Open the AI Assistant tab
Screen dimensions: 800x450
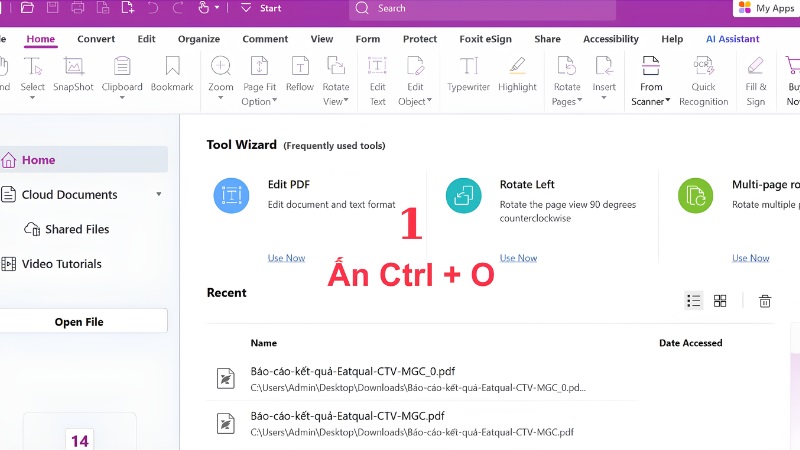[x=733, y=39]
